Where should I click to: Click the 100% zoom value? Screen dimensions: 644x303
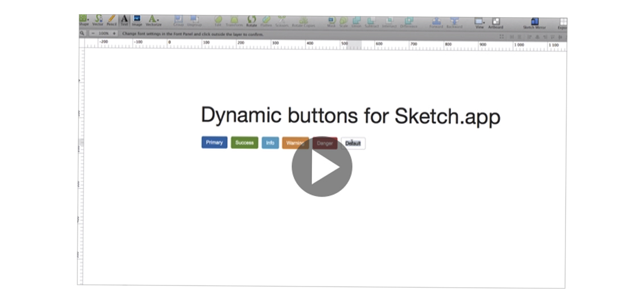coord(104,33)
